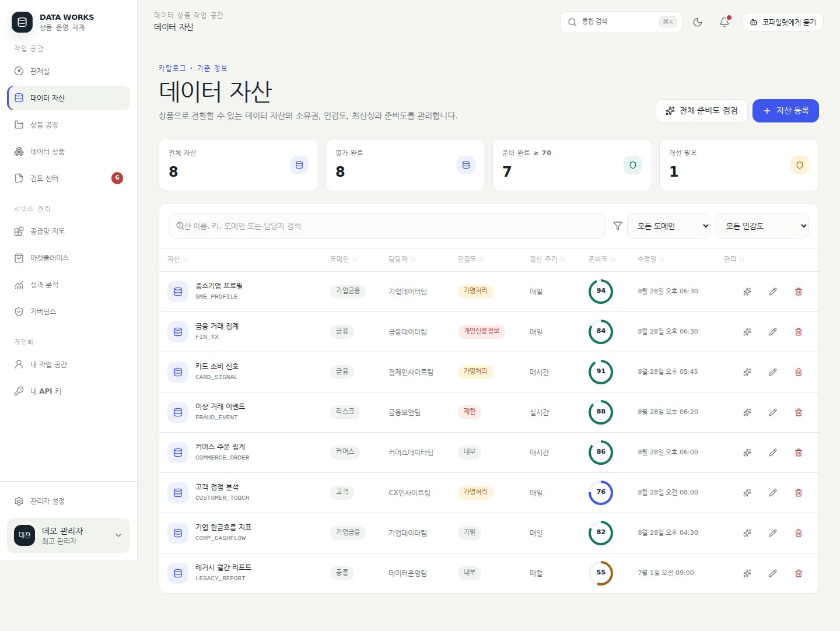Click 자산 등록 button
840x631 pixels.
pos(786,111)
